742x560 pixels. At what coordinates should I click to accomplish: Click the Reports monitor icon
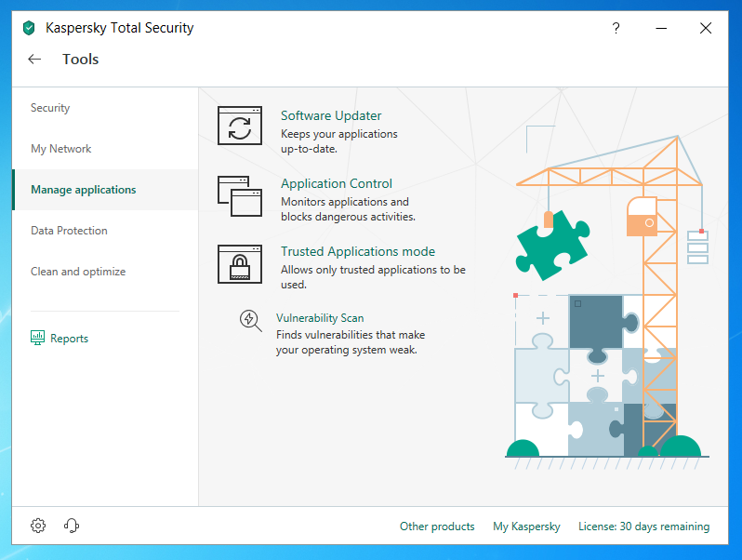pos(38,338)
